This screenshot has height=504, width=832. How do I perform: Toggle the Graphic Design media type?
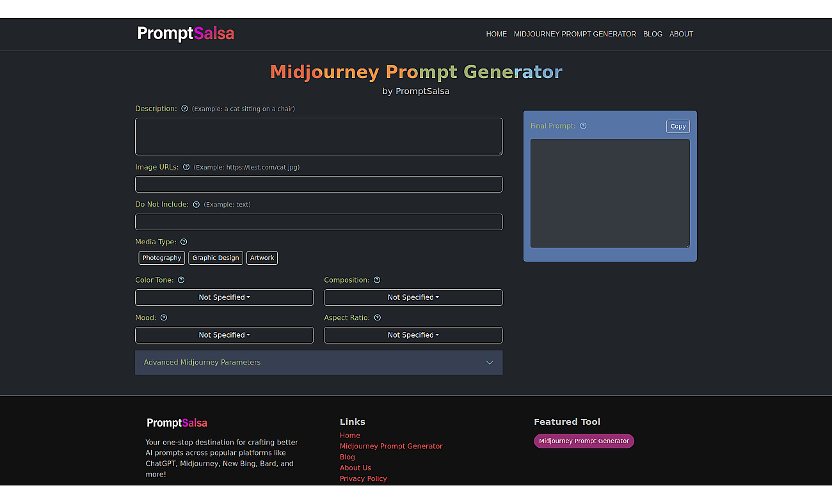[x=216, y=258]
